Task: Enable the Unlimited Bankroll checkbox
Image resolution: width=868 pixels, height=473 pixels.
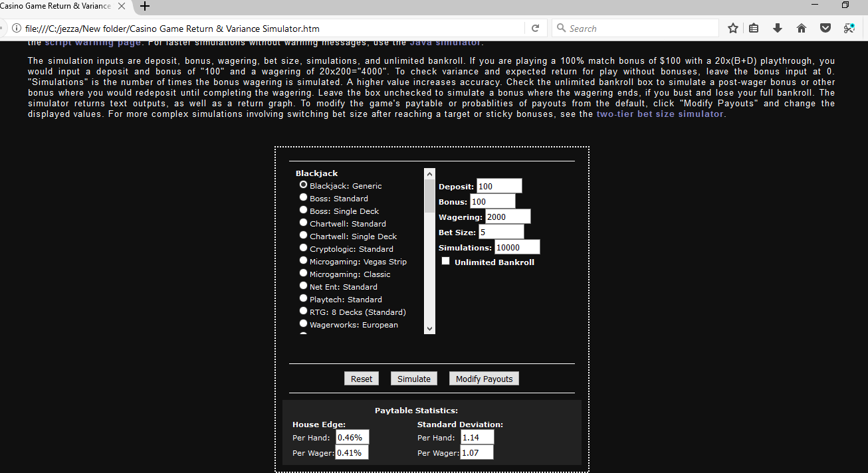Action: click(446, 262)
